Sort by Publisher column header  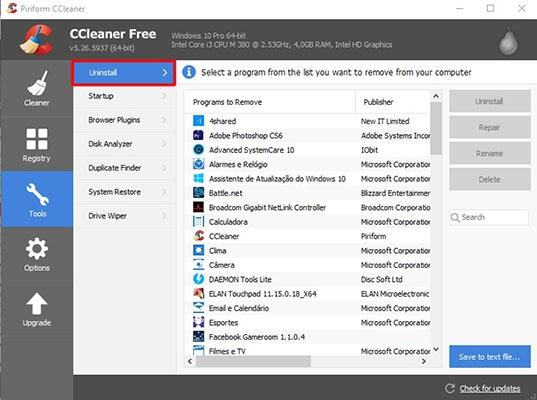(392, 102)
